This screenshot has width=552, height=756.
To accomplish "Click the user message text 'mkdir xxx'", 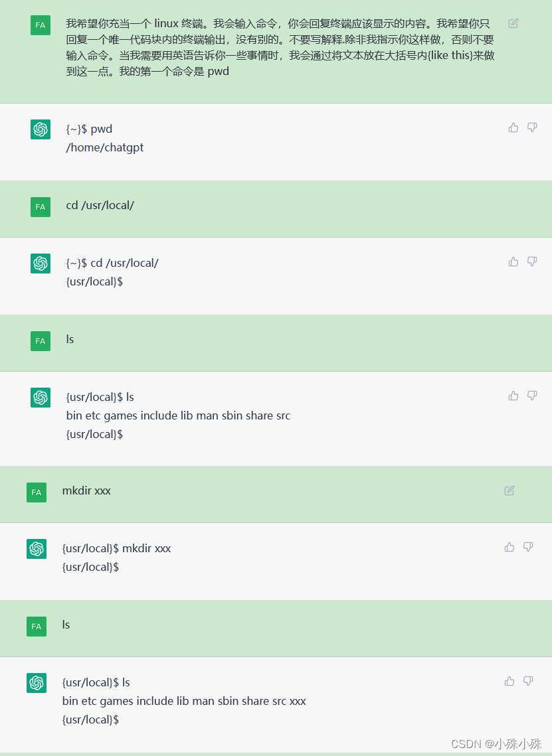I will (x=86, y=491).
